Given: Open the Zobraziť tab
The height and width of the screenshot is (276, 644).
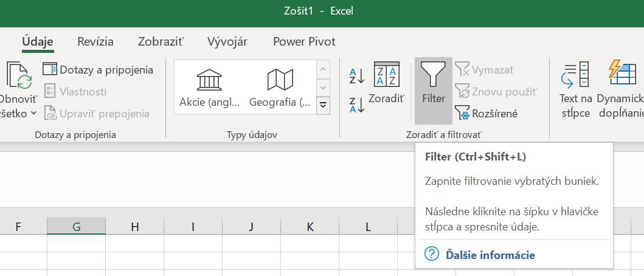Looking at the screenshot, I should pyautogui.click(x=161, y=41).
